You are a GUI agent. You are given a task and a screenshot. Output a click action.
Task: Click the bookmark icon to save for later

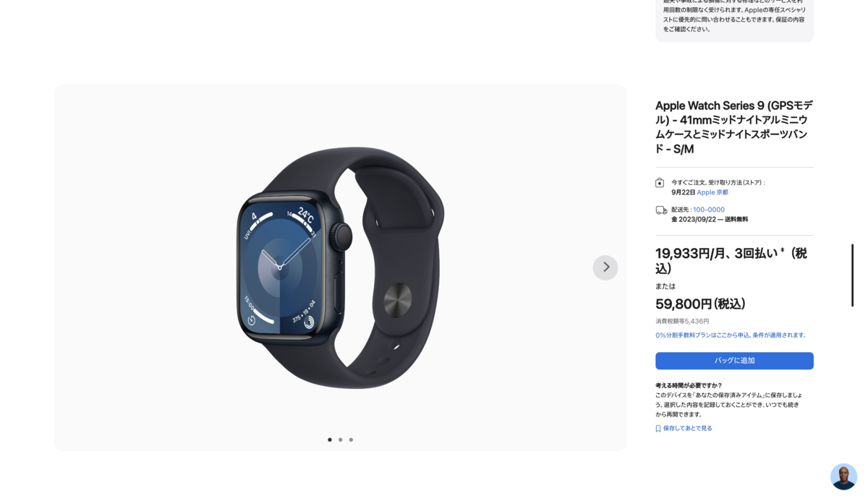(x=658, y=429)
